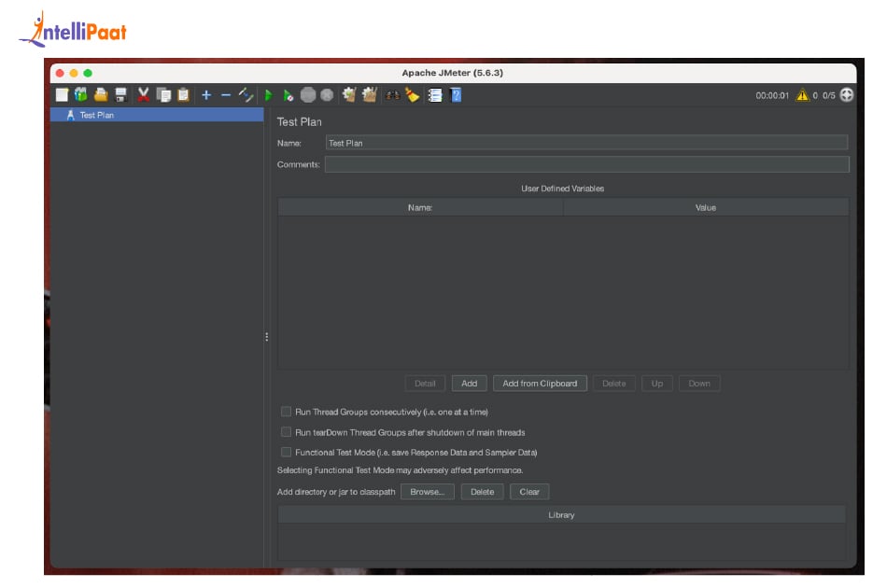Click the Down button
The width and height of the screenshot is (887, 588).
699,384
